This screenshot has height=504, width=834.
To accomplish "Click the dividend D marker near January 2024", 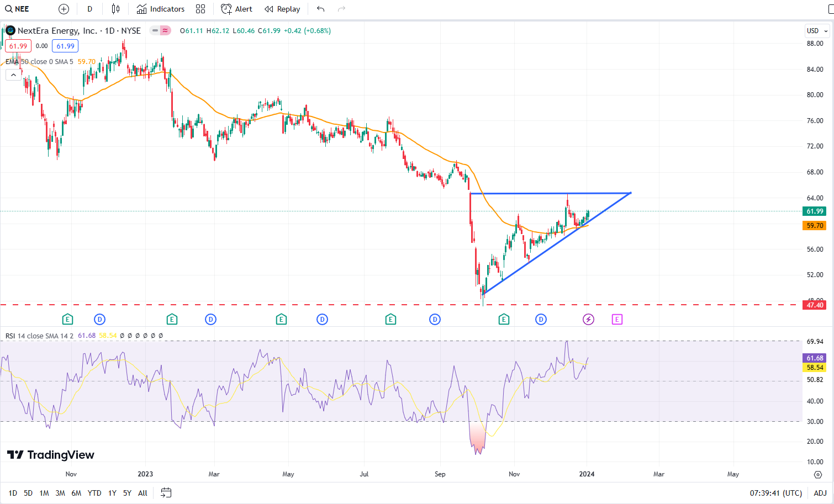I will (541, 319).
